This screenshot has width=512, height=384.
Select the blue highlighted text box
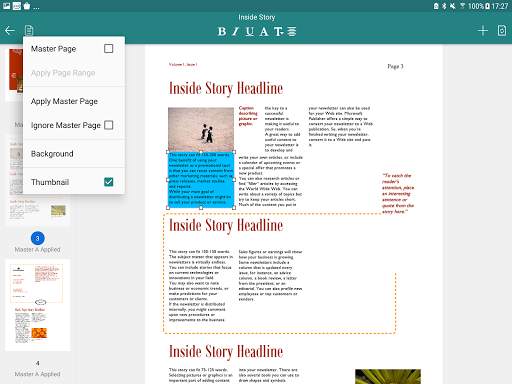click(x=201, y=180)
